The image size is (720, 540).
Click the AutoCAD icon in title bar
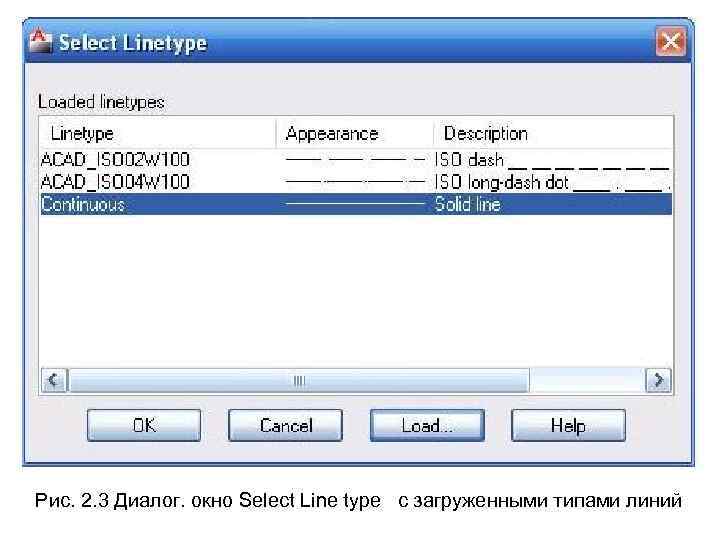(40, 41)
